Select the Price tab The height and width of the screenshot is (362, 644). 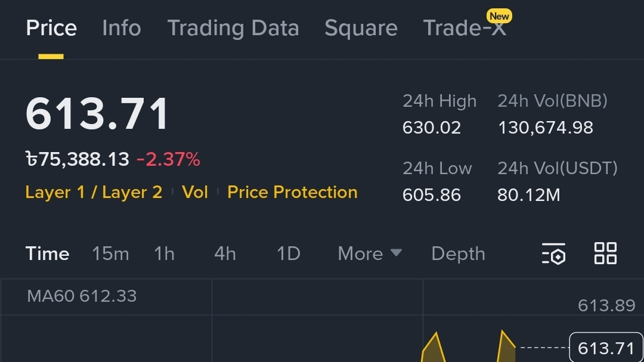pos(51,28)
